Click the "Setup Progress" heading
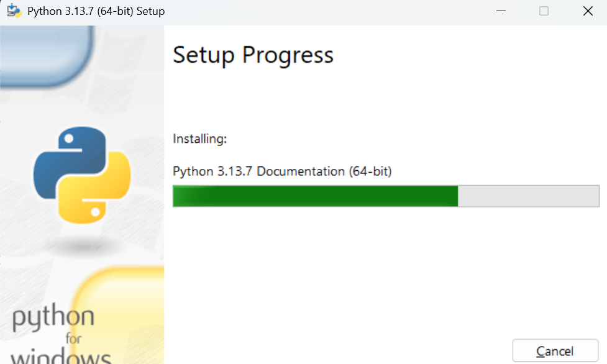The height and width of the screenshot is (364, 607). pos(253,55)
